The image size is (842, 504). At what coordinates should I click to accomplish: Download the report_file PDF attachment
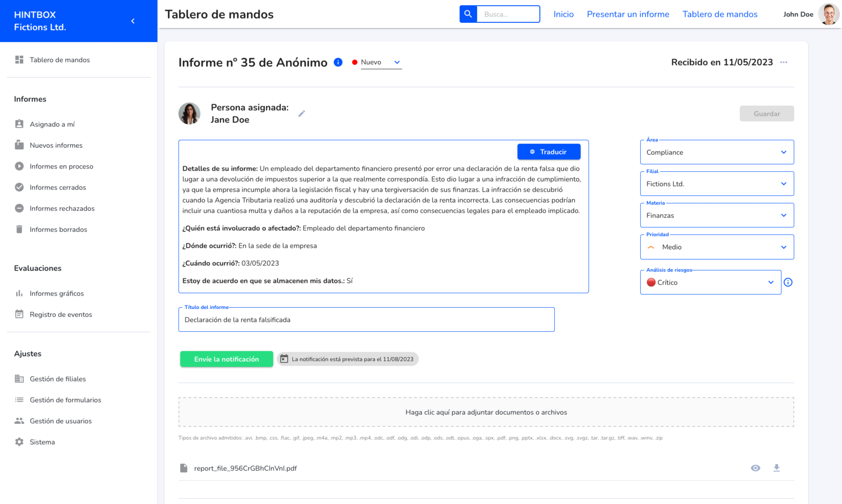[x=776, y=468]
